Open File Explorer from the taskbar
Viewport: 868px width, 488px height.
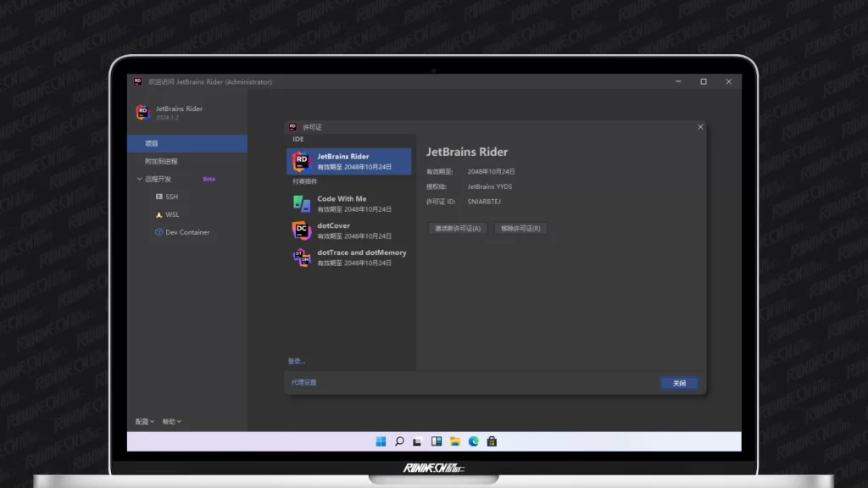[455, 441]
